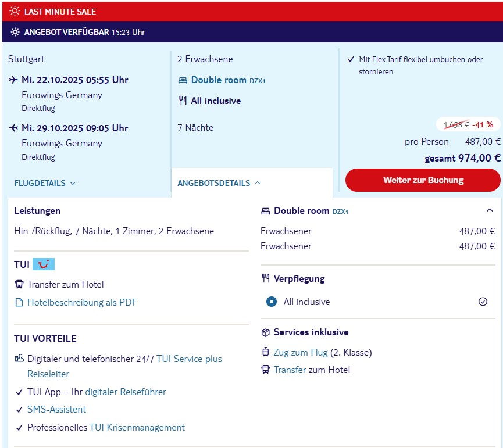
Task: Open the SMS-Assistent link
Action: pos(57,409)
